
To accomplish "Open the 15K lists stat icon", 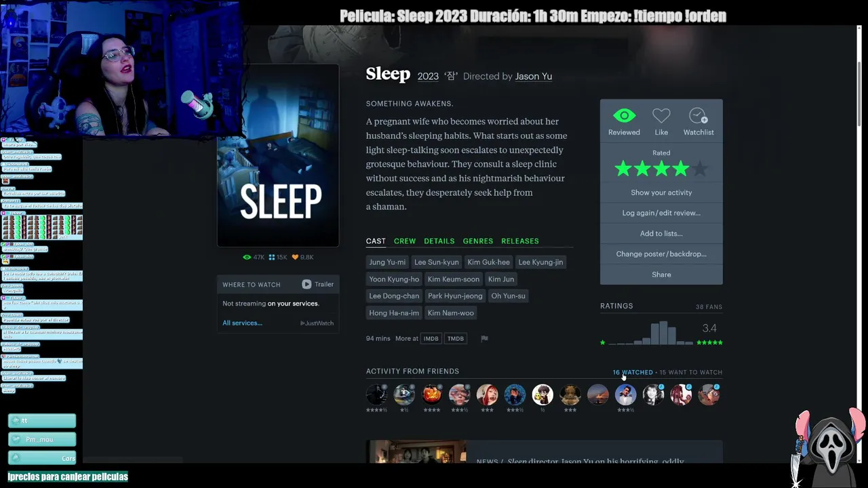I will 278,258.
